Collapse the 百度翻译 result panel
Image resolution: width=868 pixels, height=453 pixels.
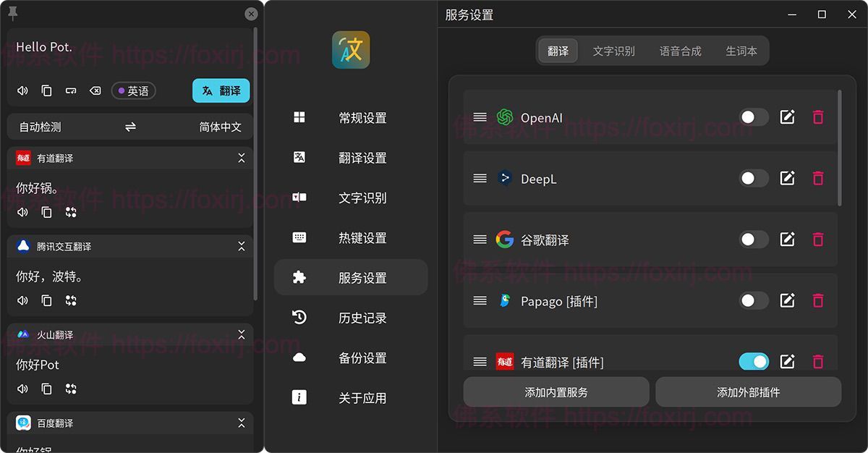242,423
